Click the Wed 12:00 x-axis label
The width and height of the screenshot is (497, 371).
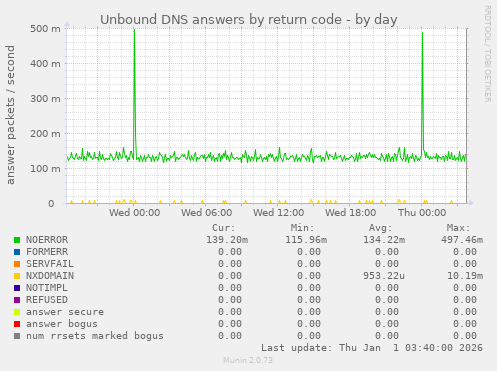point(278,213)
